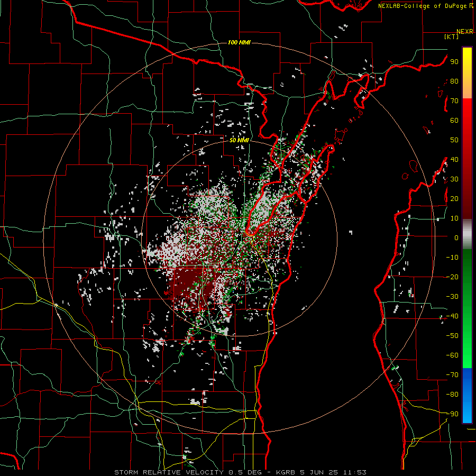This screenshot has height=476, width=476.
Task: Click the 70 value on the velocity scale
Action: click(454, 101)
